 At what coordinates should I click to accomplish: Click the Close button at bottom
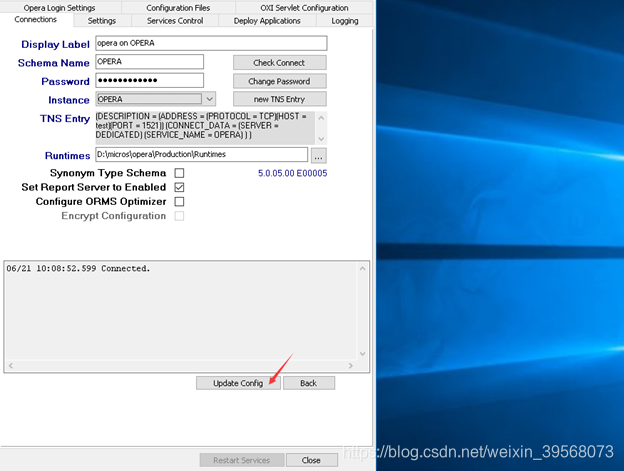click(312, 460)
